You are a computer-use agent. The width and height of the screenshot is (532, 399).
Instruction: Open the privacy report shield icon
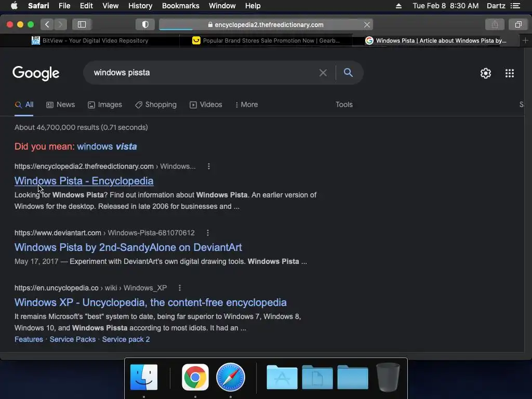click(x=145, y=24)
